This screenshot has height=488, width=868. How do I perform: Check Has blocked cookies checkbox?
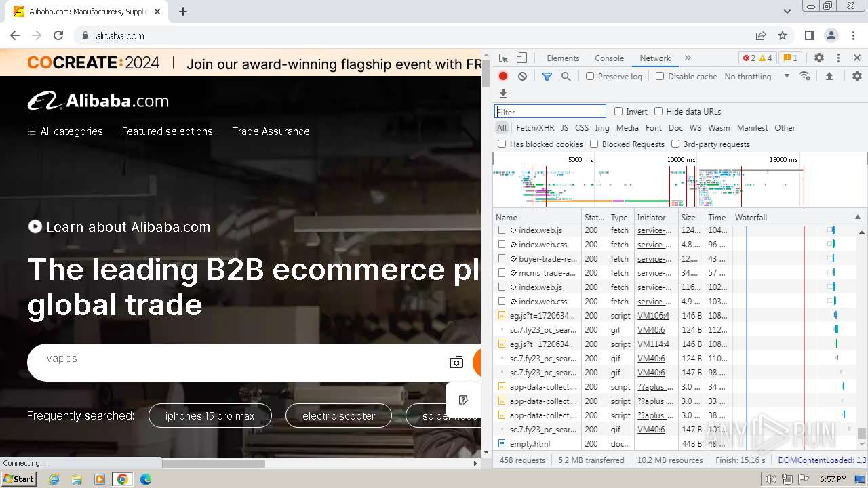point(502,144)
